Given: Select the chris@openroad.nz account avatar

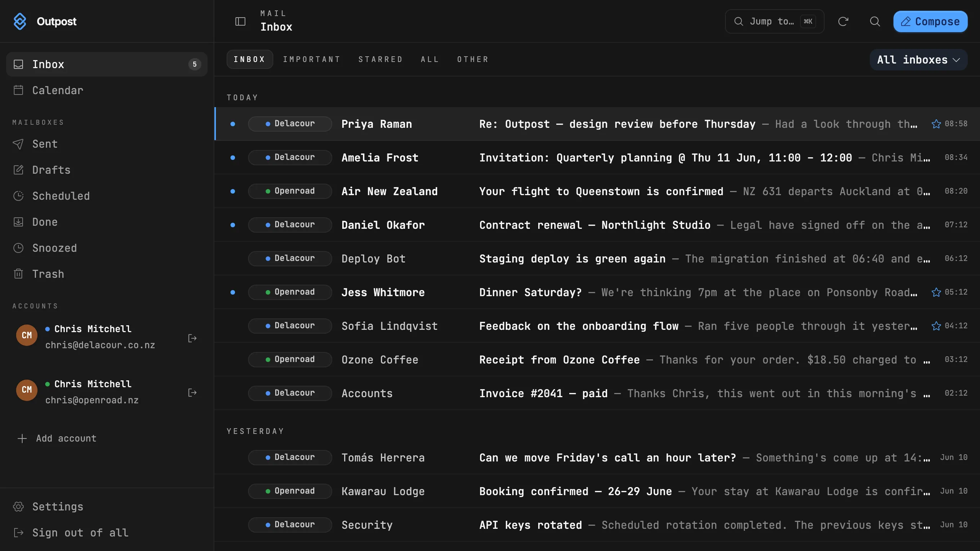Looking at the screenshot, I should coord(27,390).
